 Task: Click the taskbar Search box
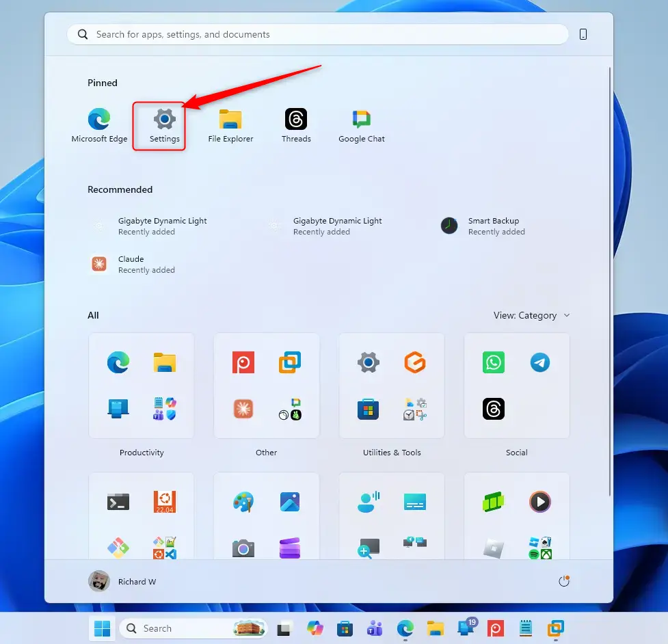click(x=193, y=629)
